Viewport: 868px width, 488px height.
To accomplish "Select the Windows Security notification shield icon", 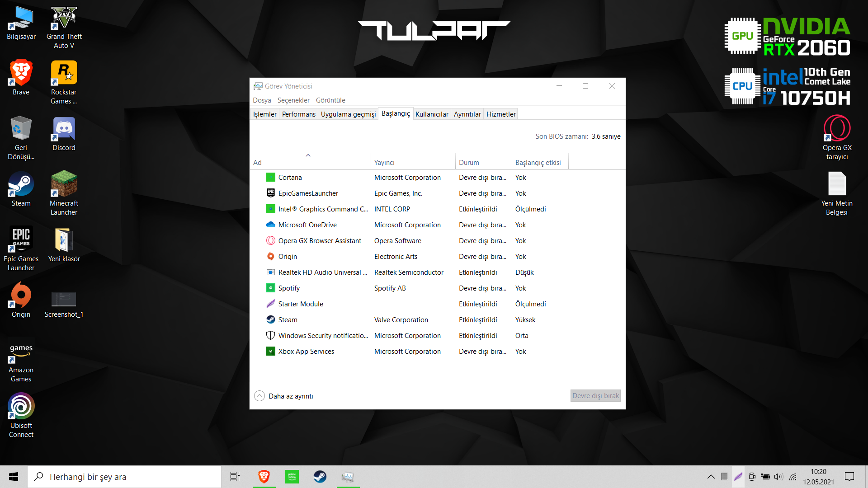I will [x=270, y=335].
